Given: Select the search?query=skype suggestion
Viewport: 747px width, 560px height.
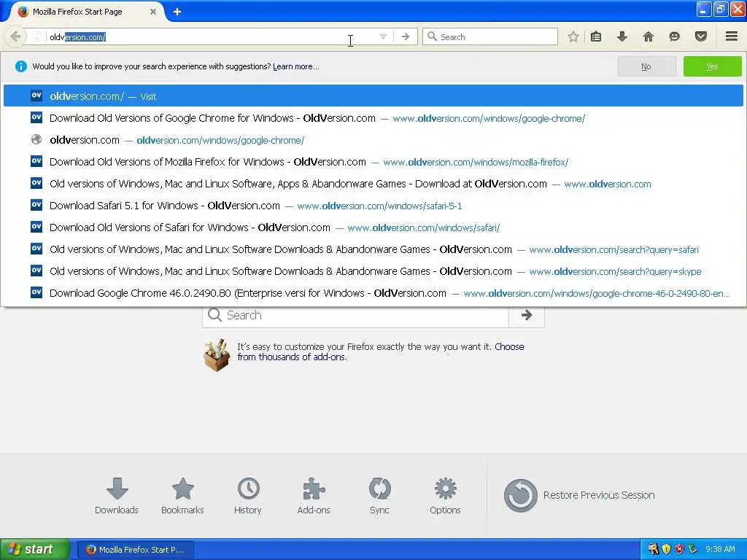Looking at the screenshot, I should pos(373,271).
